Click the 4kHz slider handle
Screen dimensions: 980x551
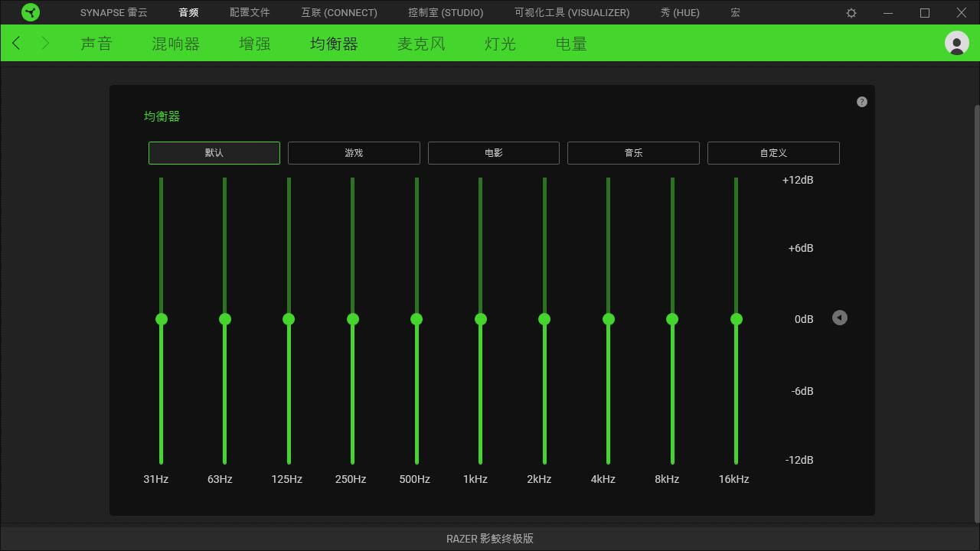point(609,319)
